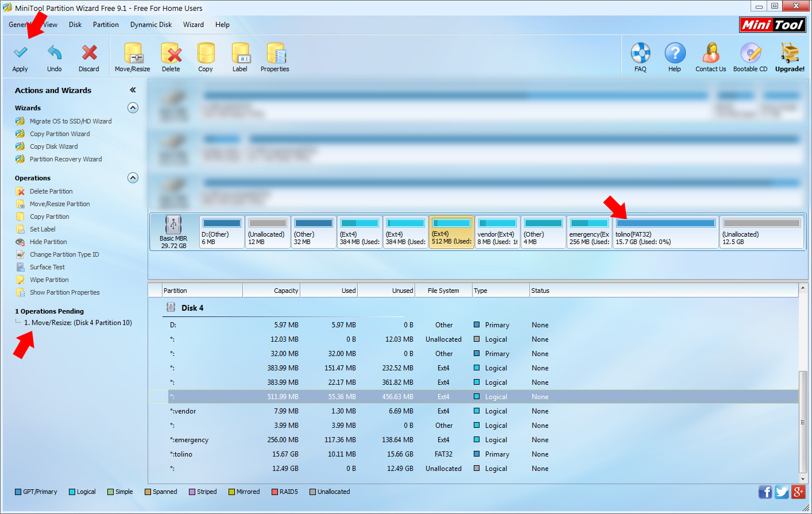The image size is (812, 514).
Task: Choose Change Partition Type ID
Action: click(64, 254)
